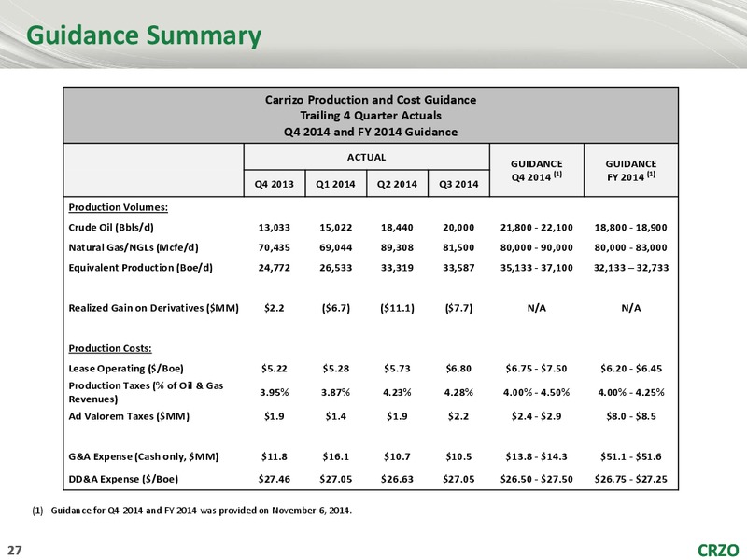Image resolution: width=747 pixels, height=560 pixels.
Task: Select the Q4 2013 column header
Action: (275, 184)
